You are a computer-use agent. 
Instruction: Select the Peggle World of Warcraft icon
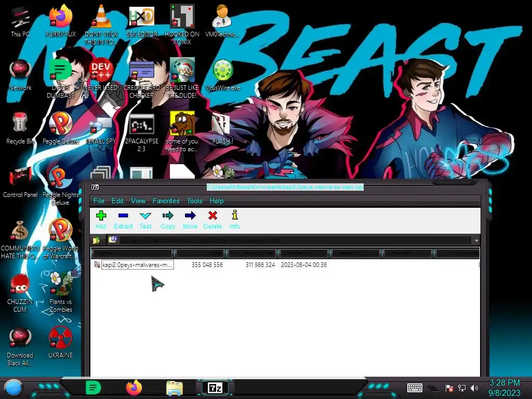pyautogui.click(x=60, y=240)
